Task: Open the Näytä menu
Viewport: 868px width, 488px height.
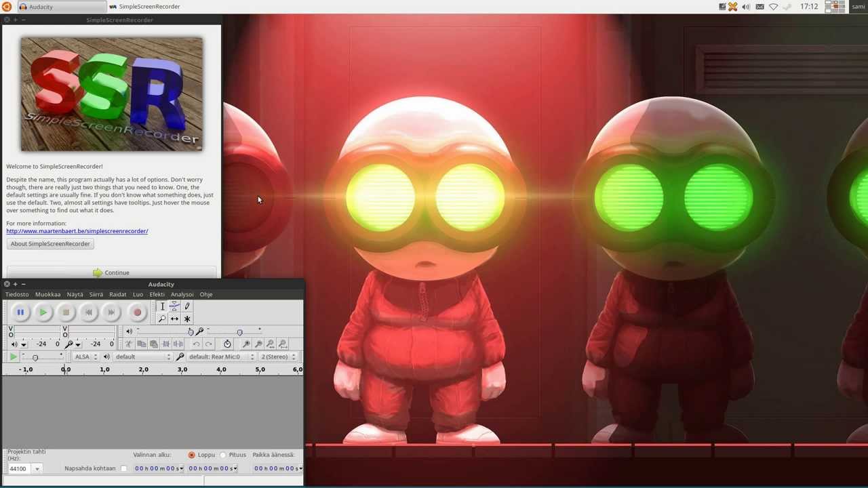Action: [75, 294]
